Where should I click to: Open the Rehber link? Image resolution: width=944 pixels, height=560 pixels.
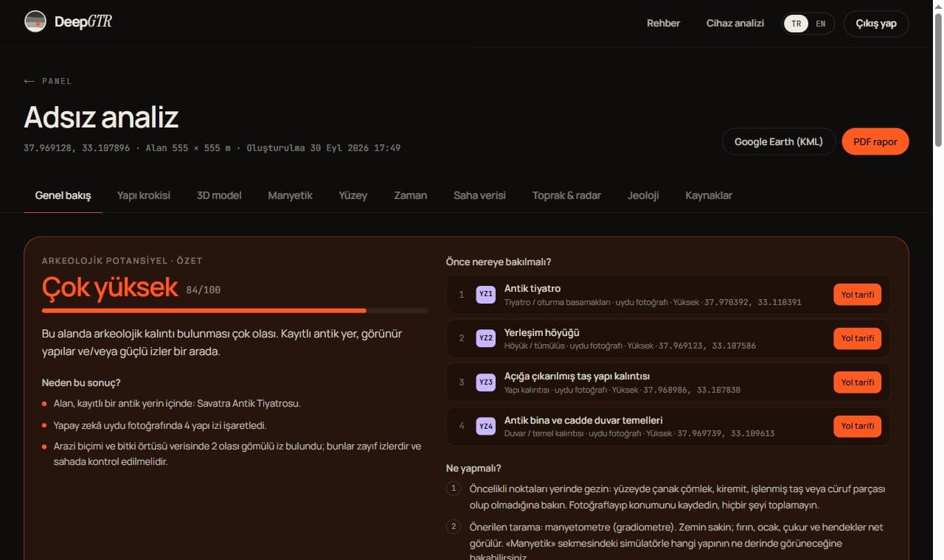(664, 24)
